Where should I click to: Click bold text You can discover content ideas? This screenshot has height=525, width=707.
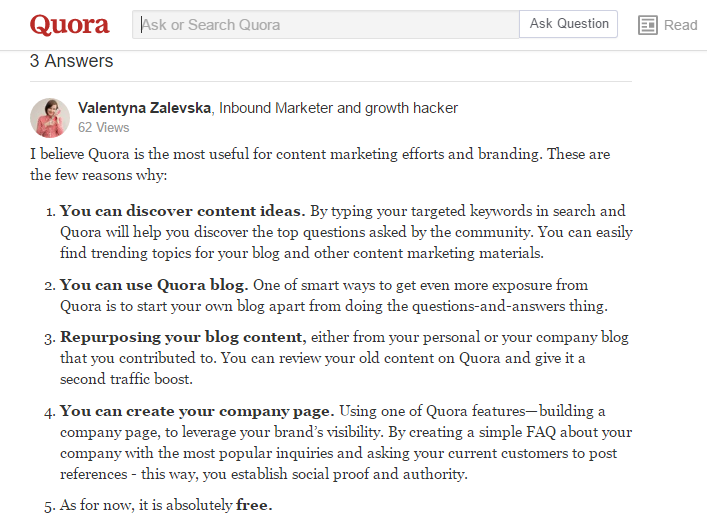(183, 211)
